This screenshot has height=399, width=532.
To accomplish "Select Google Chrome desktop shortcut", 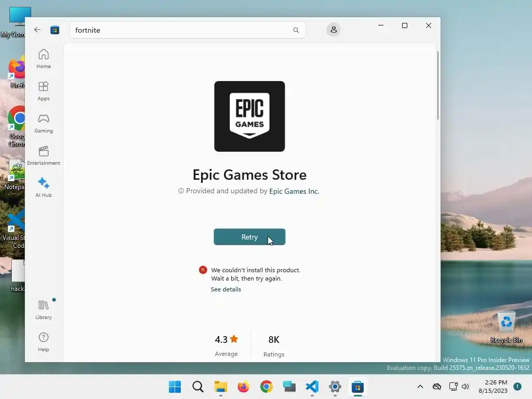I will point(16,126).
